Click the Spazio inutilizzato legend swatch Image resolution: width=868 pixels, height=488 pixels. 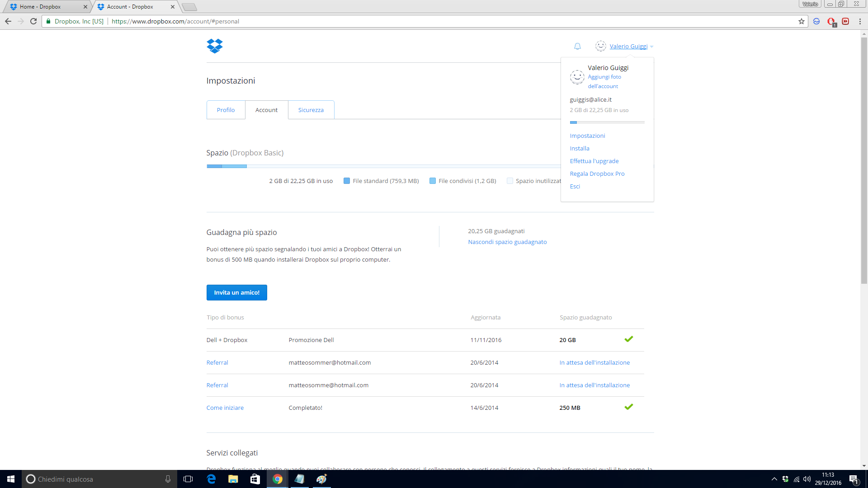[510, 181]
